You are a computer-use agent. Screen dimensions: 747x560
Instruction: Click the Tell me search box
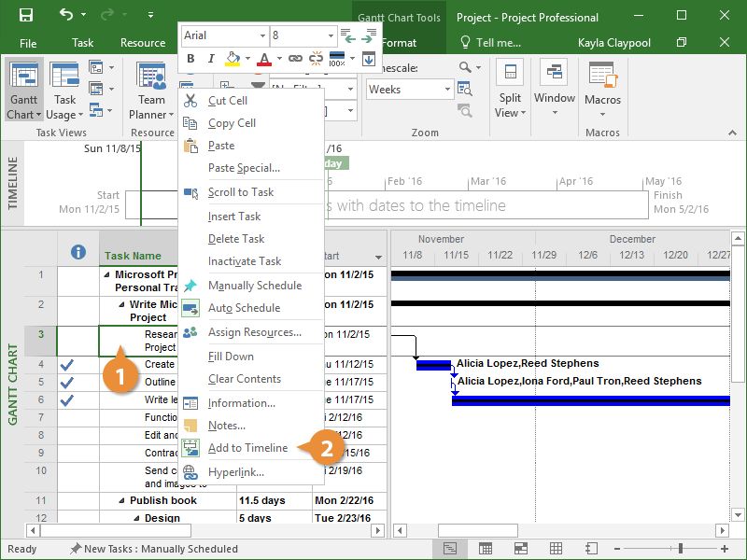click(x=492, y=43)
